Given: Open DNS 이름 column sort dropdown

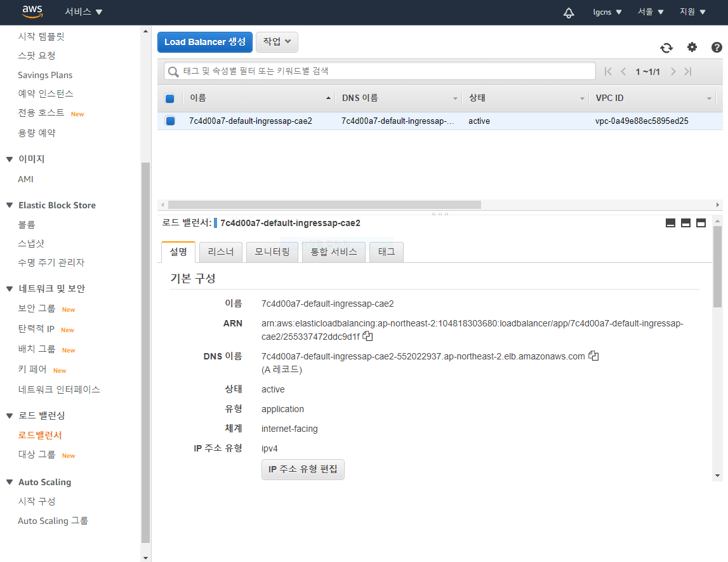Looking at the screenshot, I should pos(455,98).
